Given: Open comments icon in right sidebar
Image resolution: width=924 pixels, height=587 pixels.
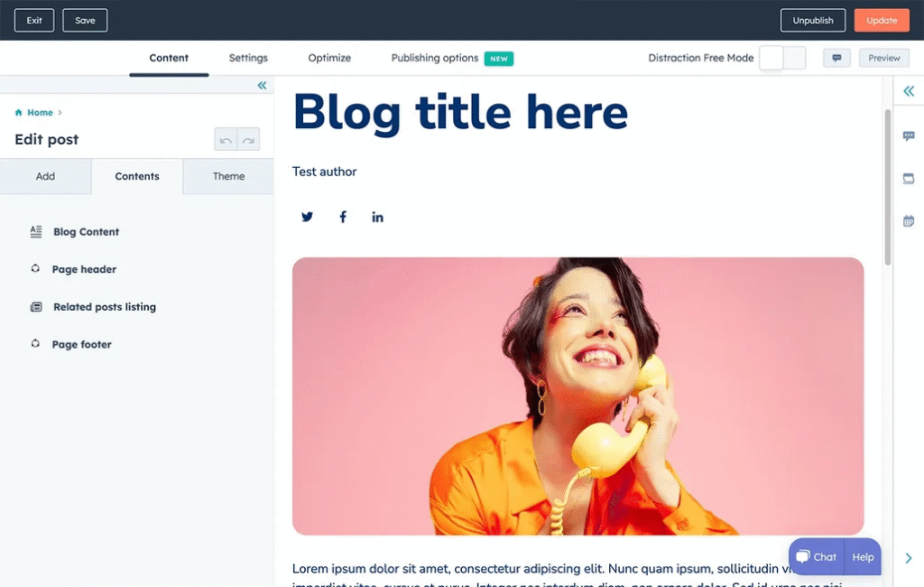Looking at the screenshot, I should pos(908,135).
